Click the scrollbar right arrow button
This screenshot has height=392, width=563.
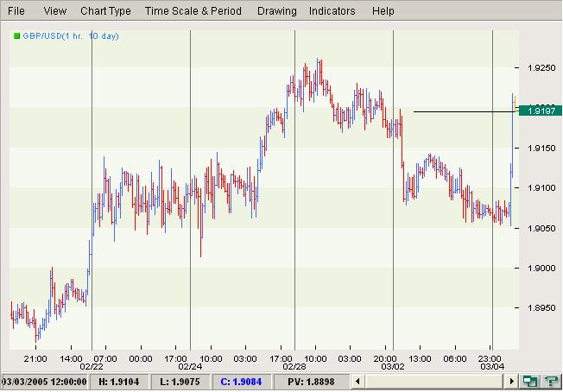tap(511, 382)
